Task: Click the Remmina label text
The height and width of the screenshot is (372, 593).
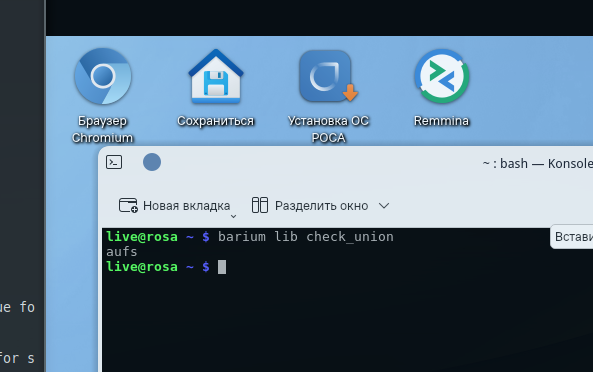Action: [x=441, y=121]
